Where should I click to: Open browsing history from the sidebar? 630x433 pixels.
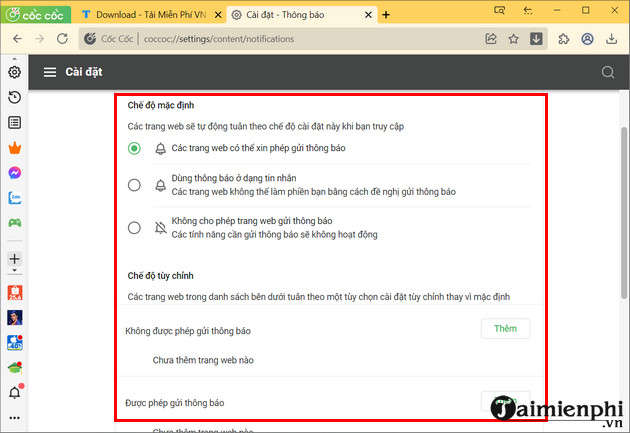14,97
